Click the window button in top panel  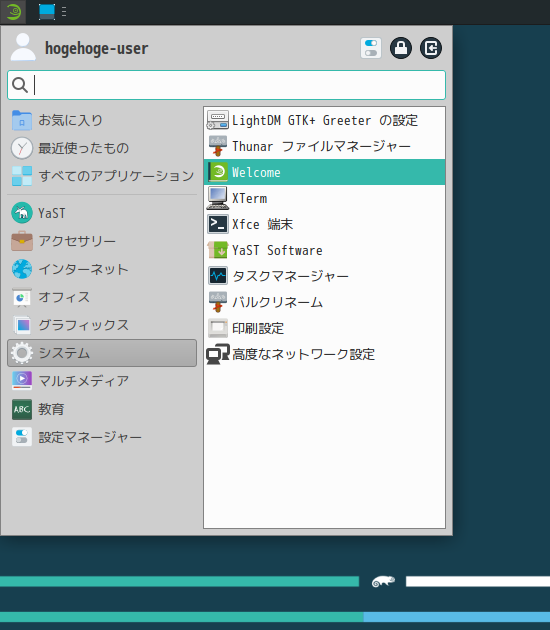(47, 12)
